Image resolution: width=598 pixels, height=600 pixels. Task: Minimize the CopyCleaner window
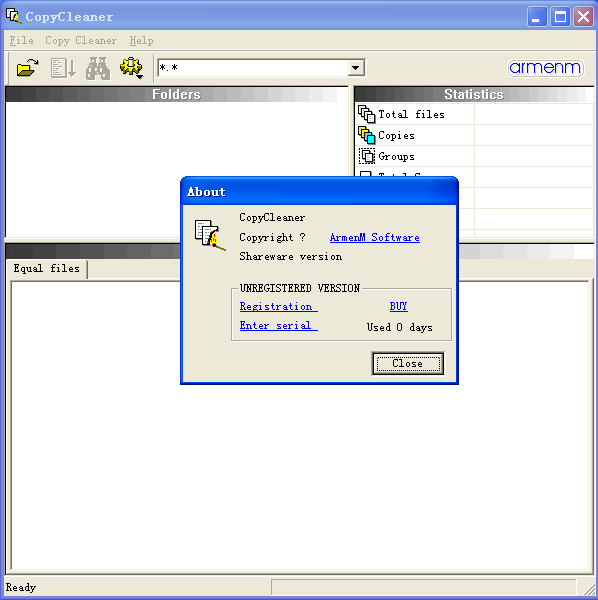pyautogui.click(x=536, y=17)
